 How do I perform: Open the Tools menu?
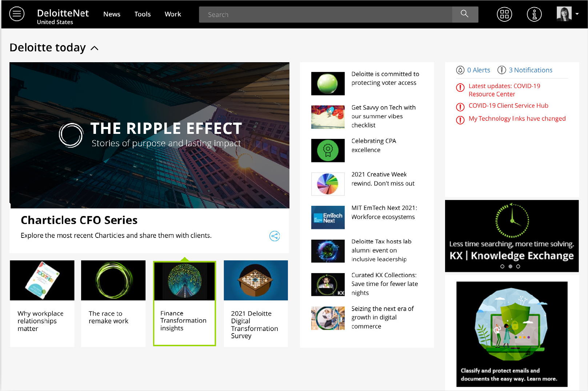click(143, 14)
